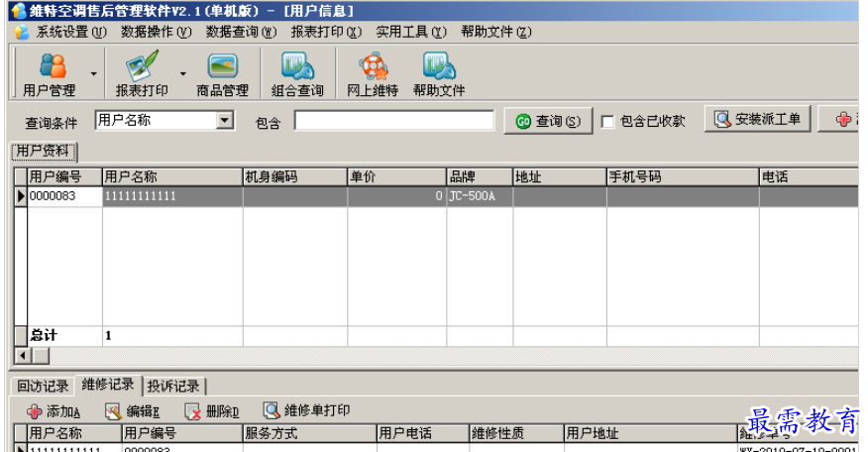Focus the 包含 search text field
Image resolution: width=868 pixels, height=452 pixels.
(394, 120)
